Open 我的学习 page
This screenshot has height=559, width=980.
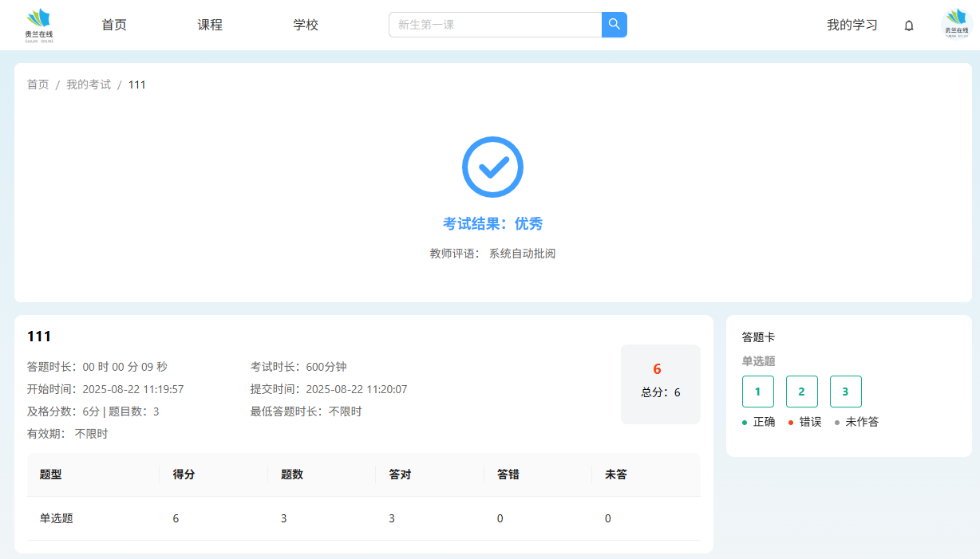(x=852, y=25)
